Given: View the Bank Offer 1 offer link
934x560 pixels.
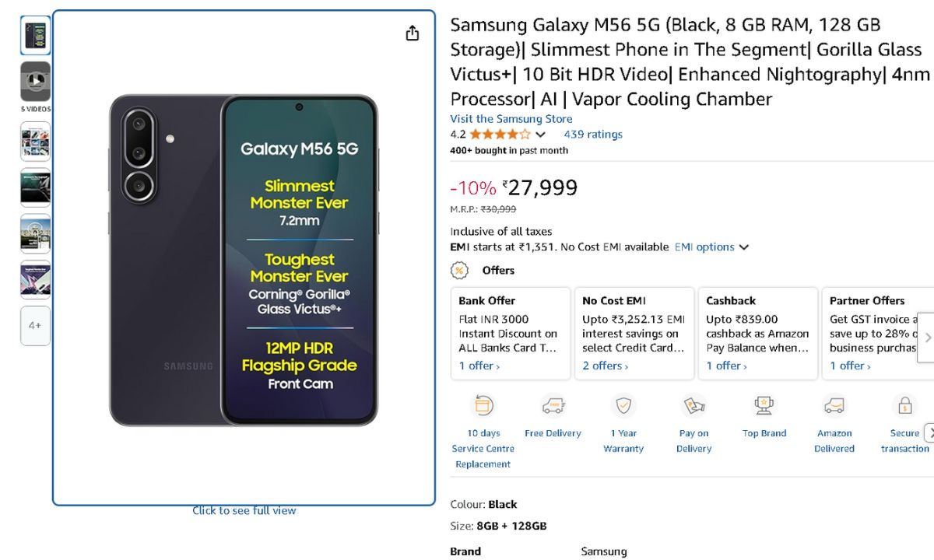Looking at the screenshot, I should [479, 366].
